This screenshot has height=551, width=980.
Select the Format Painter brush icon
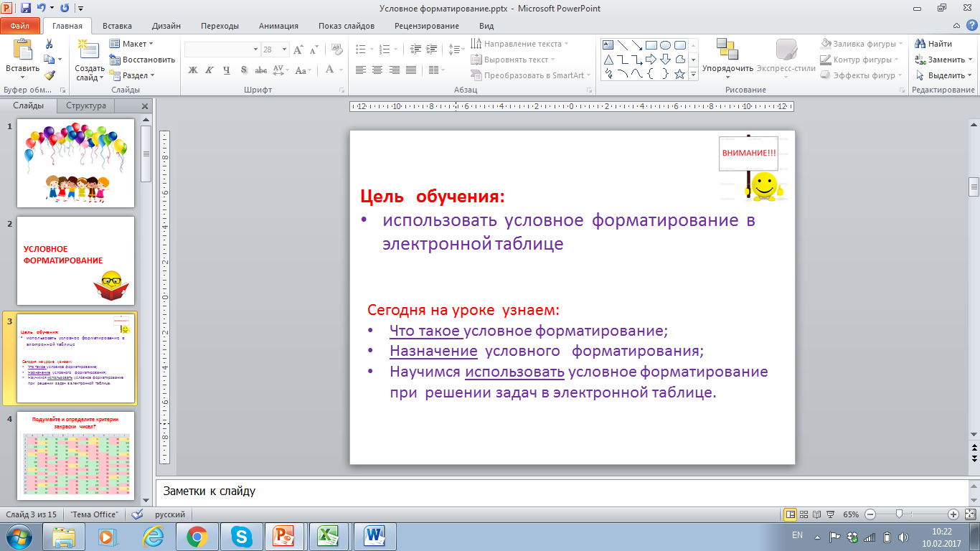coord(49,75)
